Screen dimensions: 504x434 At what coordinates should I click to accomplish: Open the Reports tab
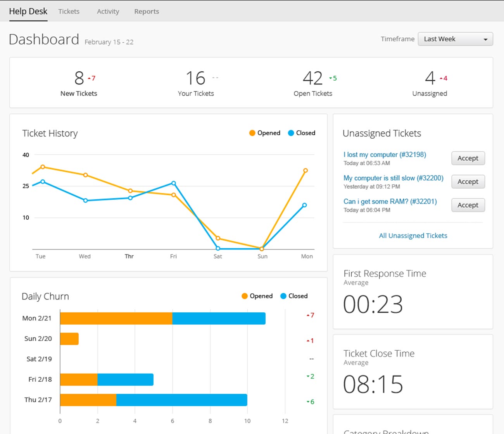pos(147,12)
